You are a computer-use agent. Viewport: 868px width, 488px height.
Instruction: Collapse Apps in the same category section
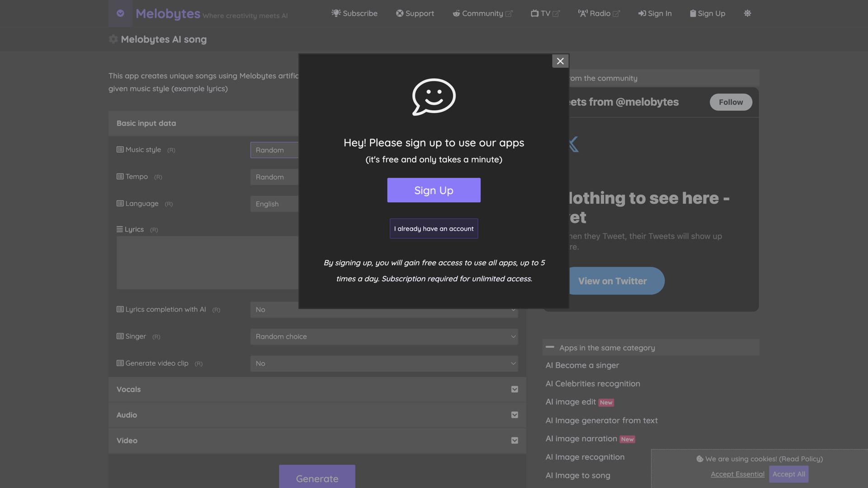(x=550, y=347)
